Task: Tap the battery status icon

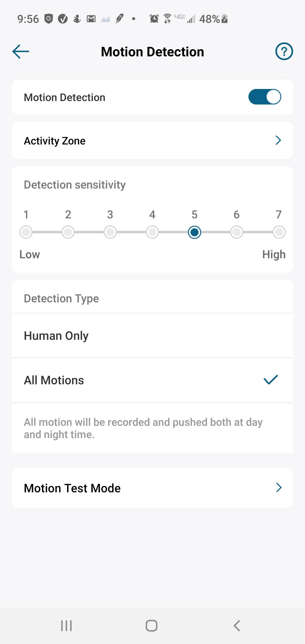Action: (225, 19)
